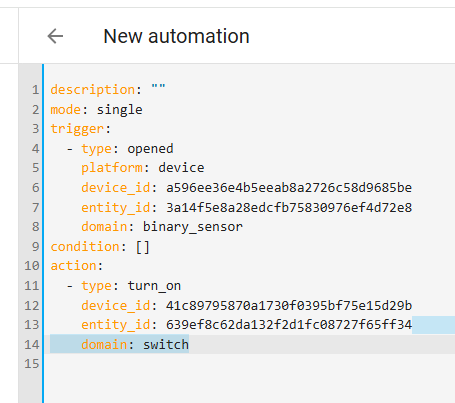
Task: Click the empty condition brackets
Action: pos(143,247)
